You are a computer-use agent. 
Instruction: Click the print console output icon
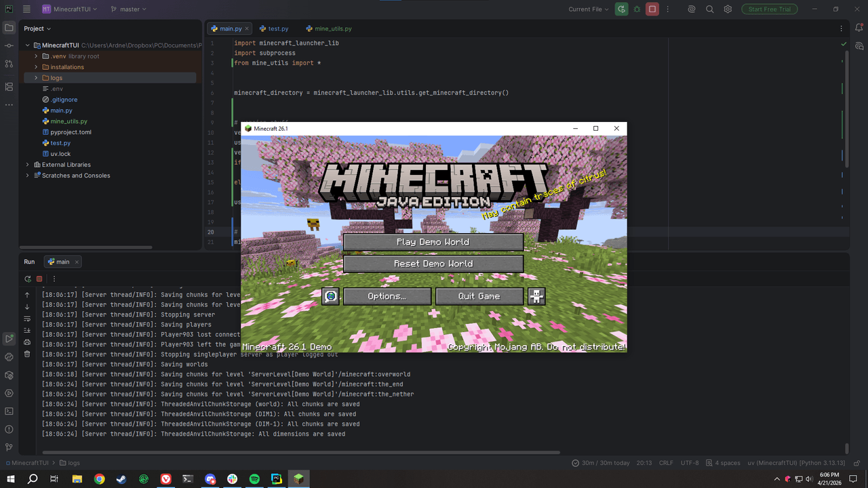[x=27, y=342]
